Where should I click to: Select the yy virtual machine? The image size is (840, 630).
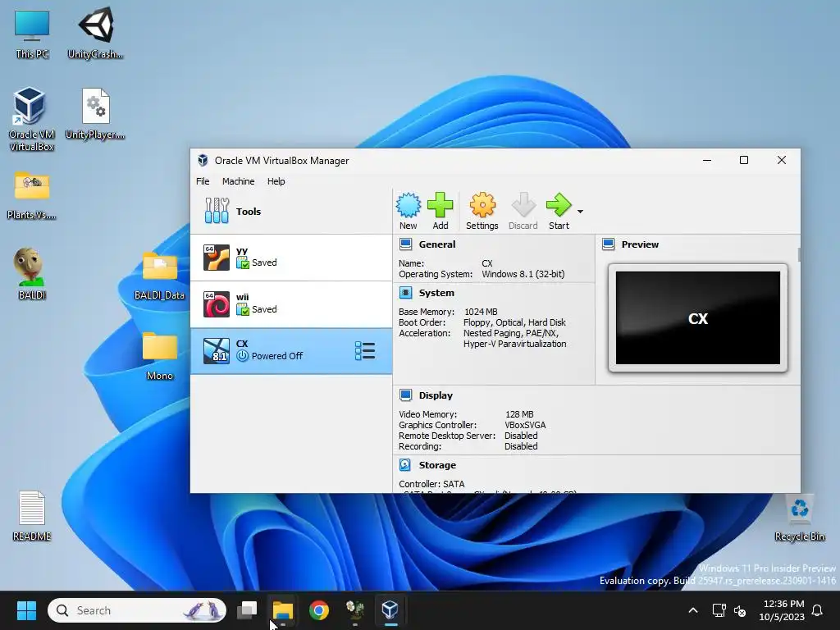point(291,258)
